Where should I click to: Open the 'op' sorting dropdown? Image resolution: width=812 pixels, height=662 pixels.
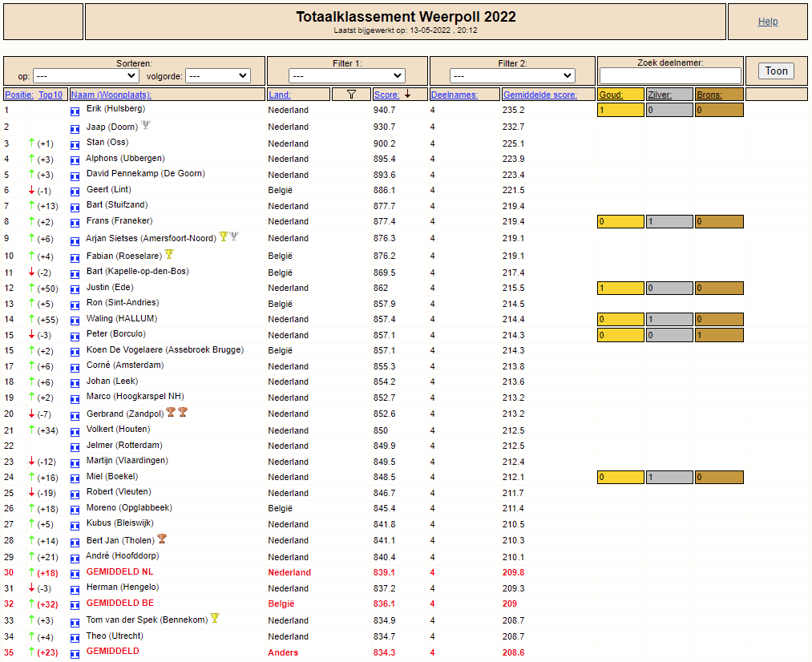pos(86,76)
